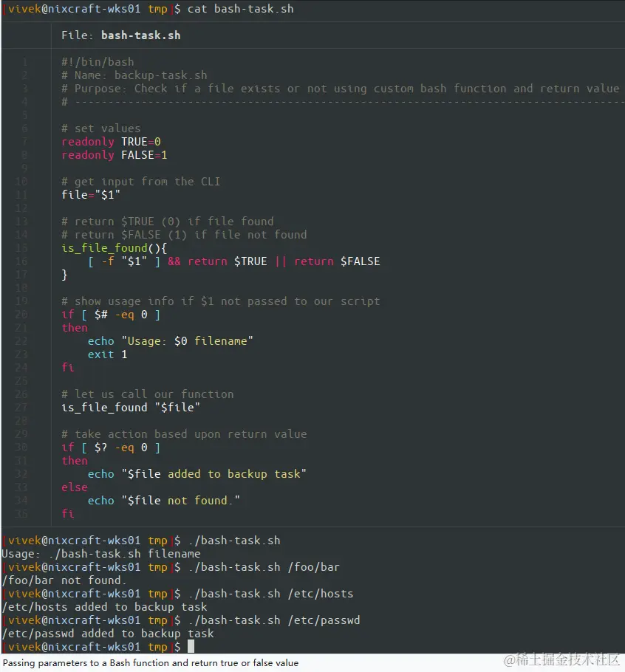Click the '# get input from the CLI' comment
This screenshot has width=625, height=672.
(140, 182)
